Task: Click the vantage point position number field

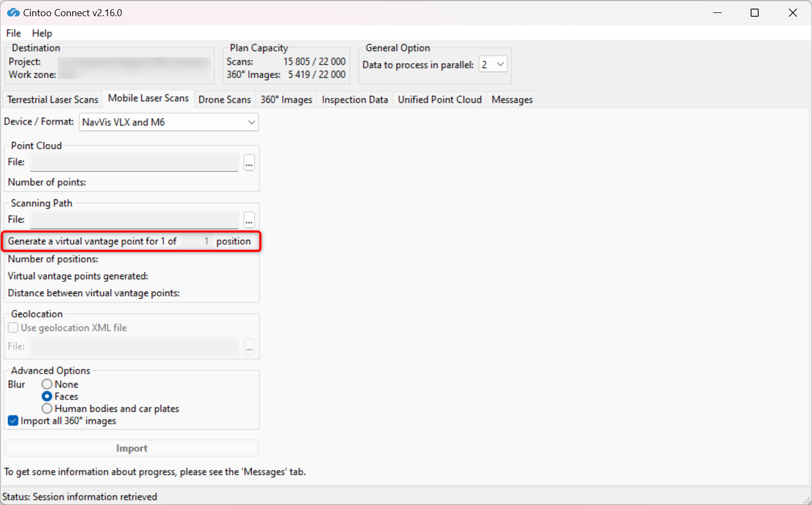Action: click(196, 241)
